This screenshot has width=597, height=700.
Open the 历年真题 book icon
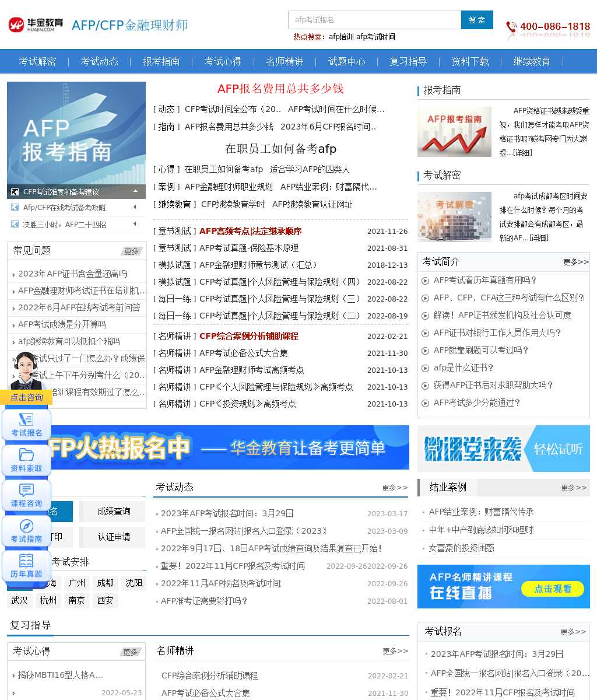tap(27, 566)
